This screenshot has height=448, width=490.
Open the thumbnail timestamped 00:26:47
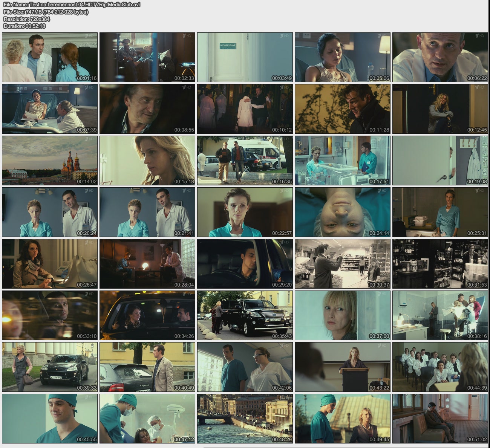(50, 264)
